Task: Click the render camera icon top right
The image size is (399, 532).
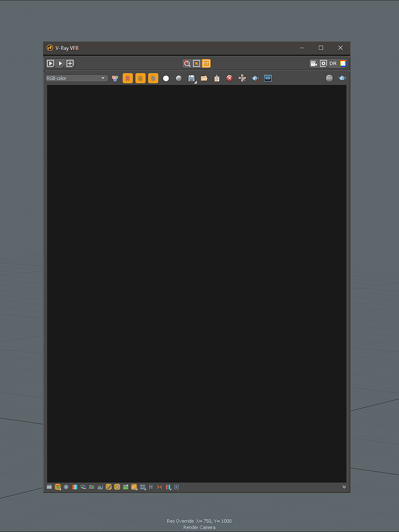Action: (313, 64)
